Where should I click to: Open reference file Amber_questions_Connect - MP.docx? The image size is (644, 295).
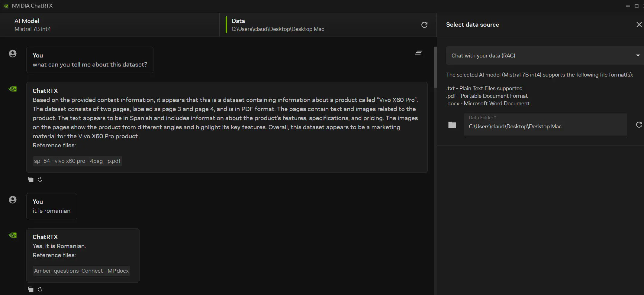pos(81,271)
